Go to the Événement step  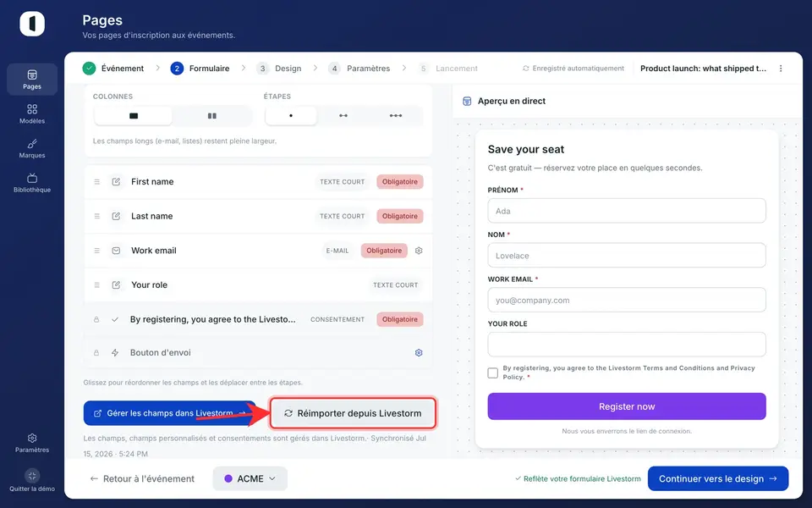click(x=112, y=69)
